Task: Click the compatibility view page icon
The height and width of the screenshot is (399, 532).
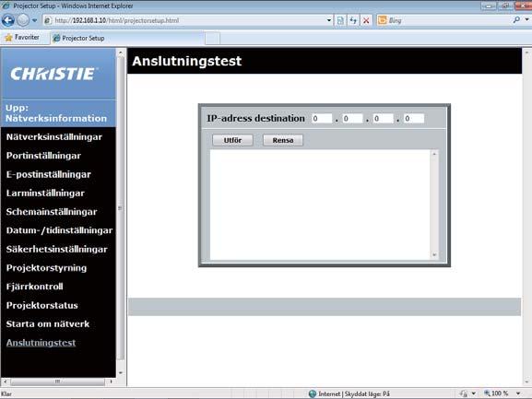Action: 340,20
